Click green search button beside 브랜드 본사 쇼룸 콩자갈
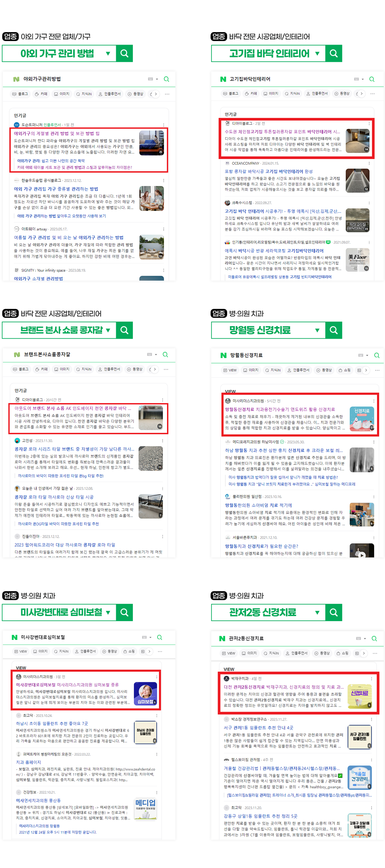This screenshot has width=385, height=868. point(124,330)
